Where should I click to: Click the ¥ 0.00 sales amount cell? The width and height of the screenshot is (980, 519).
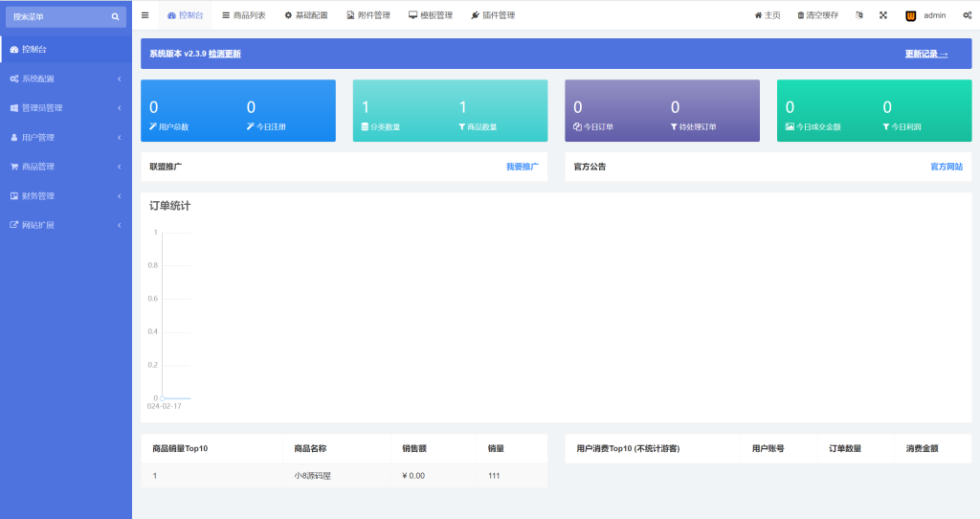coord(413,476)
